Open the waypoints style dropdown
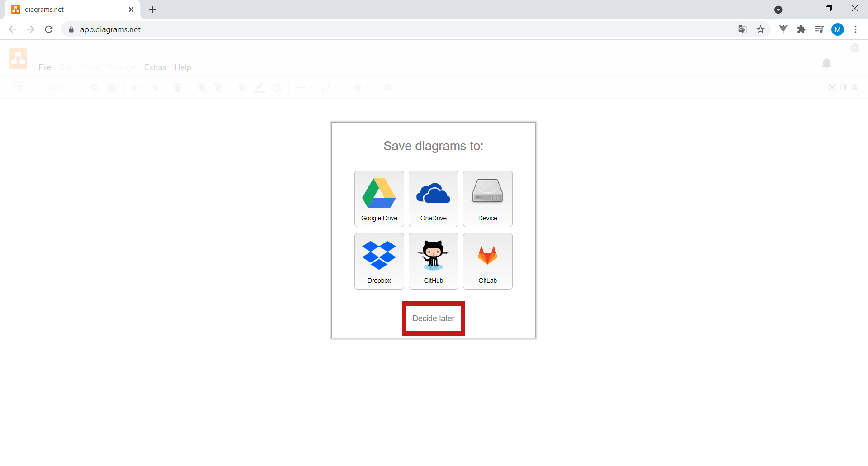The image size is (868, 466). (x=330, y=88)
